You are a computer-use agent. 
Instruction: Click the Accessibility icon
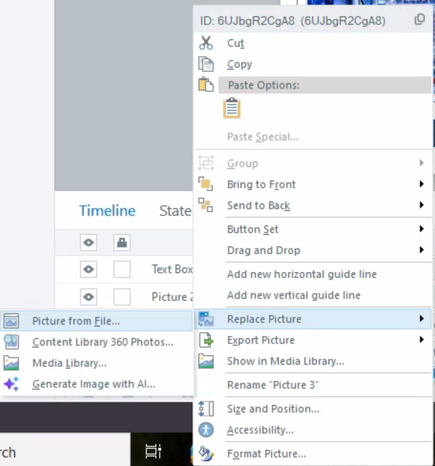pos(206,430)
